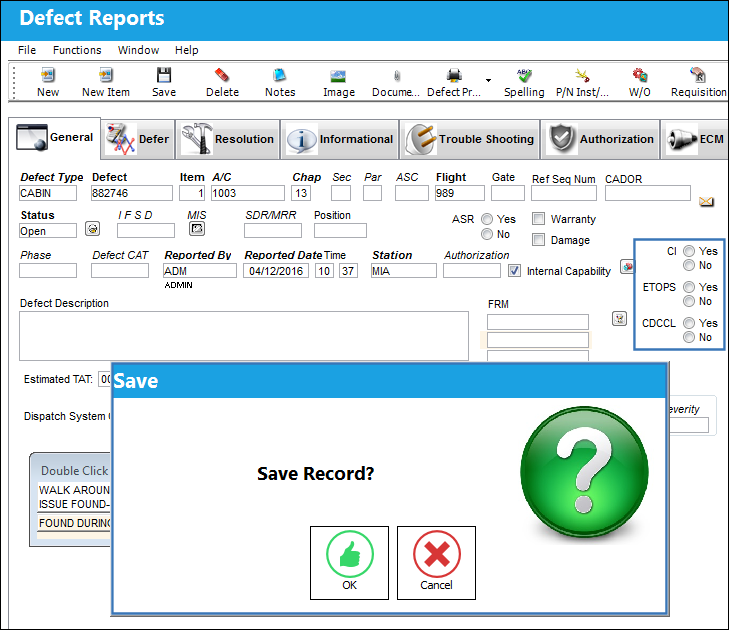Viewport: 729px width, 630px height.
Task: Click the Defect Type field showing CABIN
Action: coord(48,193)
